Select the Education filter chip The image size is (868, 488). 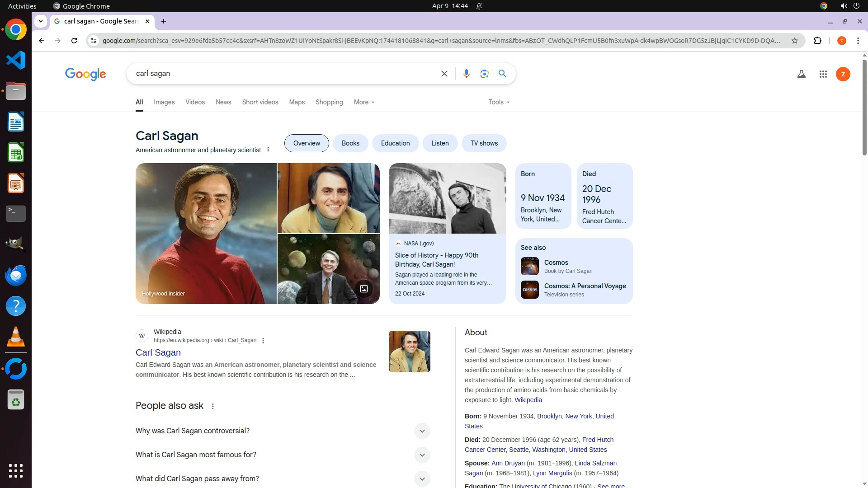(x=395, y=143)
